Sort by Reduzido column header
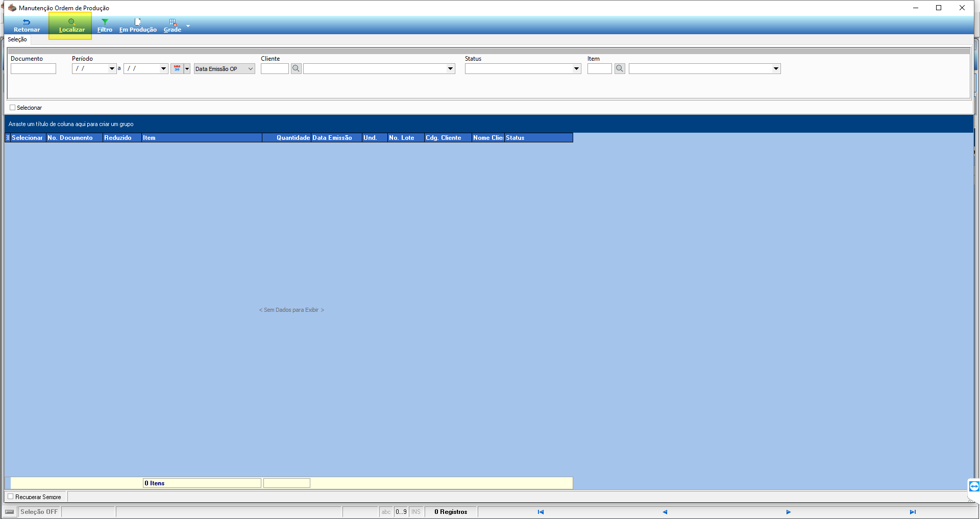Viewport: 980px width, 519px height. [122, 138]
